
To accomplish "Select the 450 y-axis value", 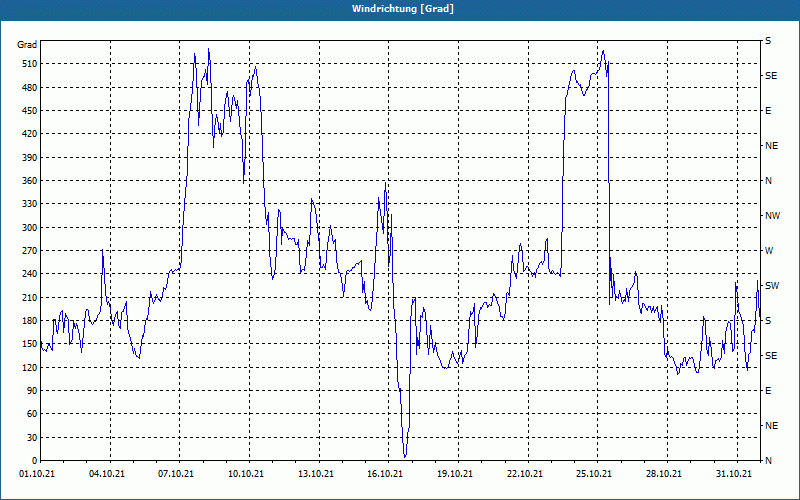I will (30, 111).
